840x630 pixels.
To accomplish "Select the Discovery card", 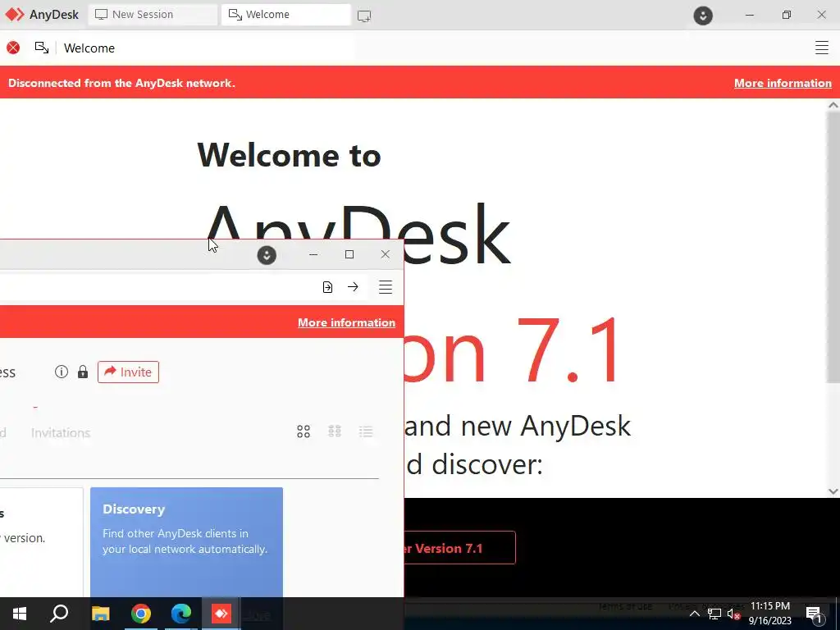I will pos(186,542).
